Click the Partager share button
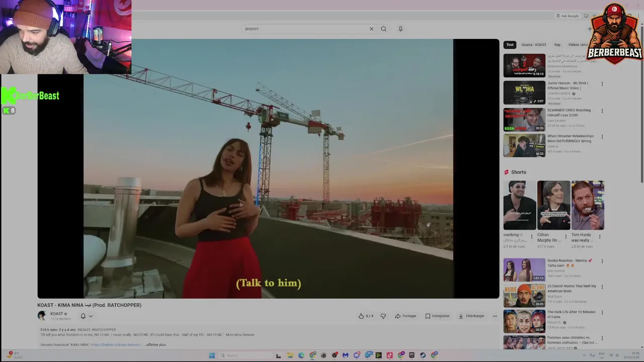This screenshot has width=644, height=362. (406, 316)
